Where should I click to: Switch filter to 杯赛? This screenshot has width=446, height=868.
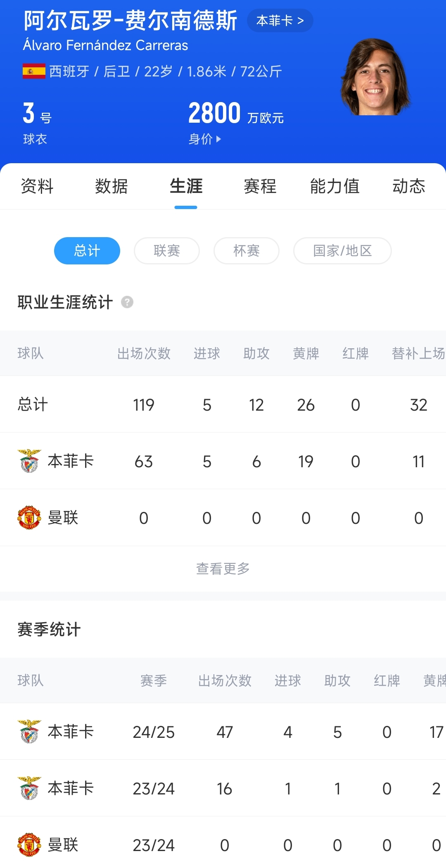click(247, 251)
